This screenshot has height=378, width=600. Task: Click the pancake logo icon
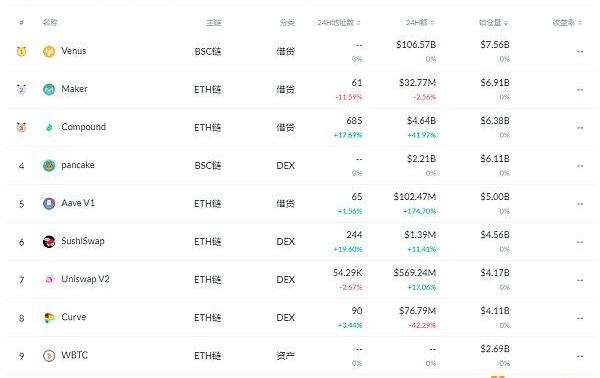pyautogui.click(x=49, y=165)
